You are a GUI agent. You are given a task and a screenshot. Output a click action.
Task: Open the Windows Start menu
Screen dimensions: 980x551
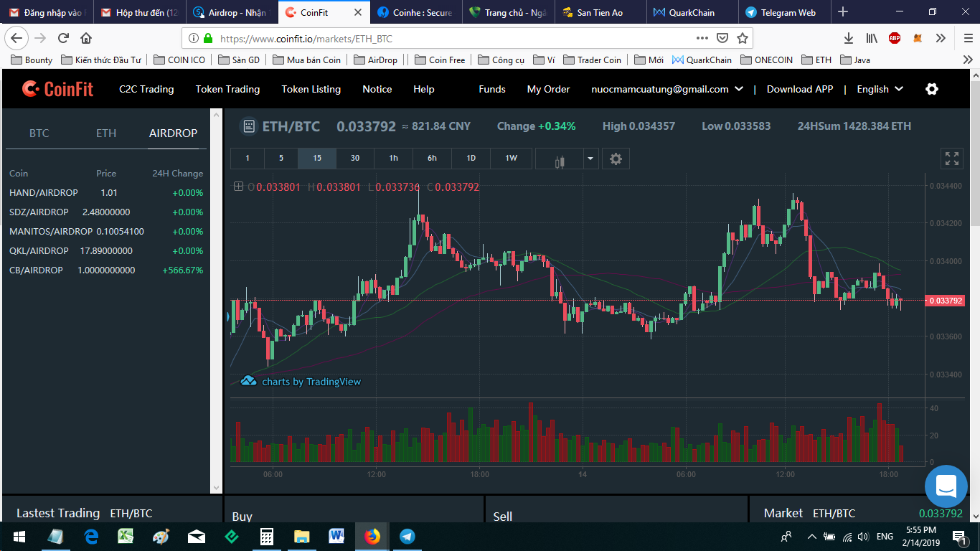click(x=19, y=537)
